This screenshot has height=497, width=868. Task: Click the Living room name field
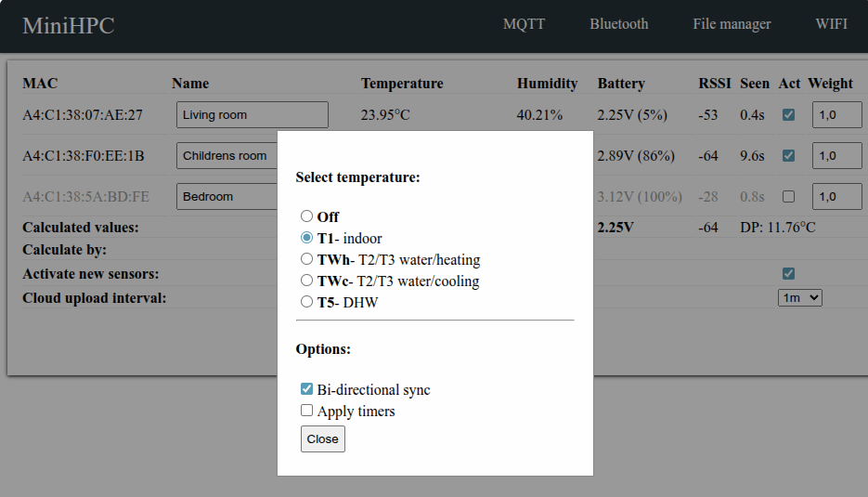click(252, 115)
